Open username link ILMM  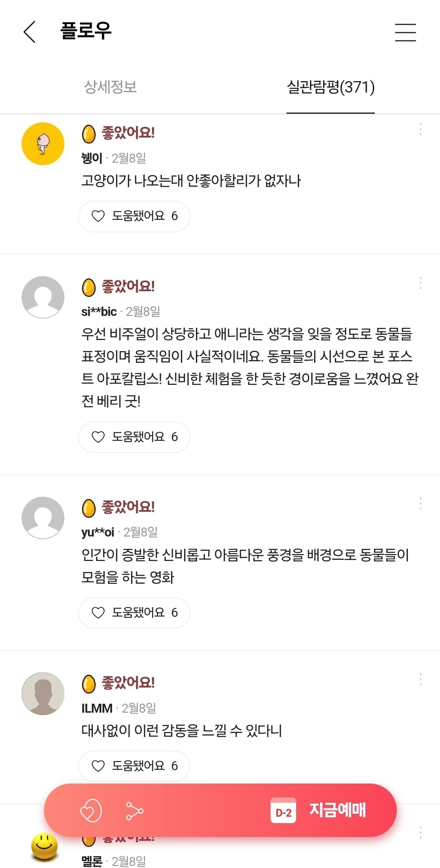(x=97, y=709)
